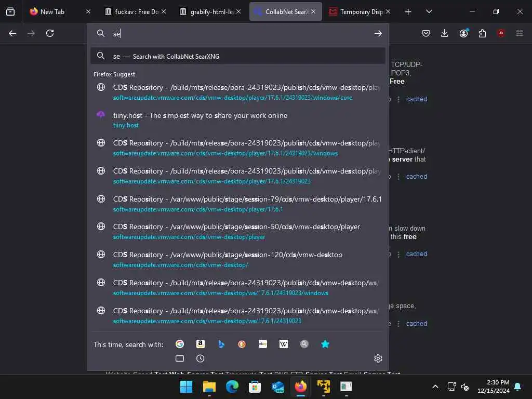Open the uBlock Origin extension icon
Screen dimensions: 532x399
point(501,33)
